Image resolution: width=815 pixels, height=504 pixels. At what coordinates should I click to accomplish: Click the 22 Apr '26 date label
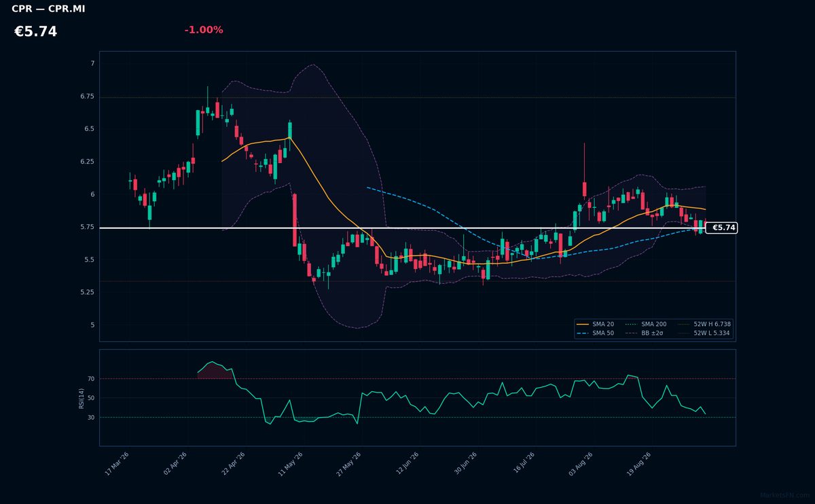pos(233,464)
